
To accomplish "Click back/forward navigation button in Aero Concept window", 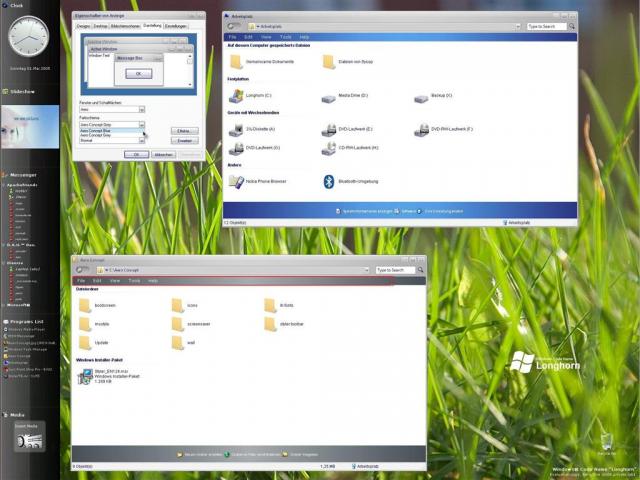I will (x=83, y=270).
